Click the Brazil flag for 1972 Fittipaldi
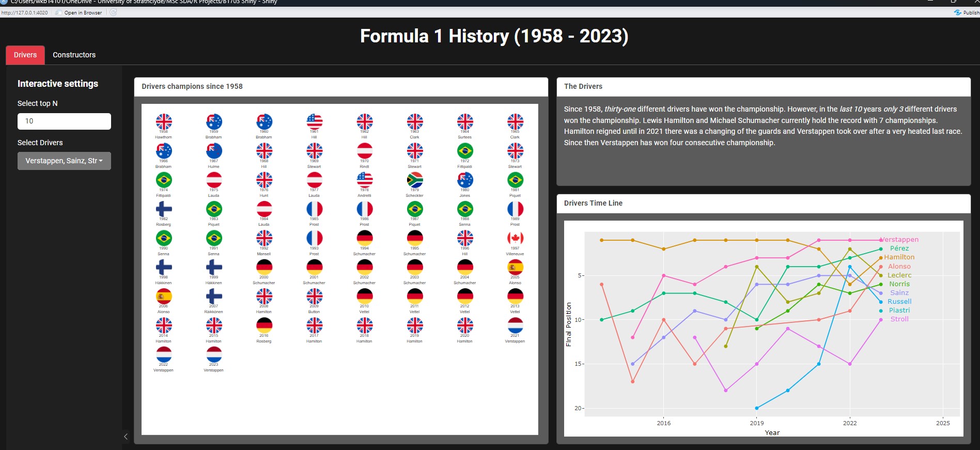The image size is (980, 450). pos(465,151)
